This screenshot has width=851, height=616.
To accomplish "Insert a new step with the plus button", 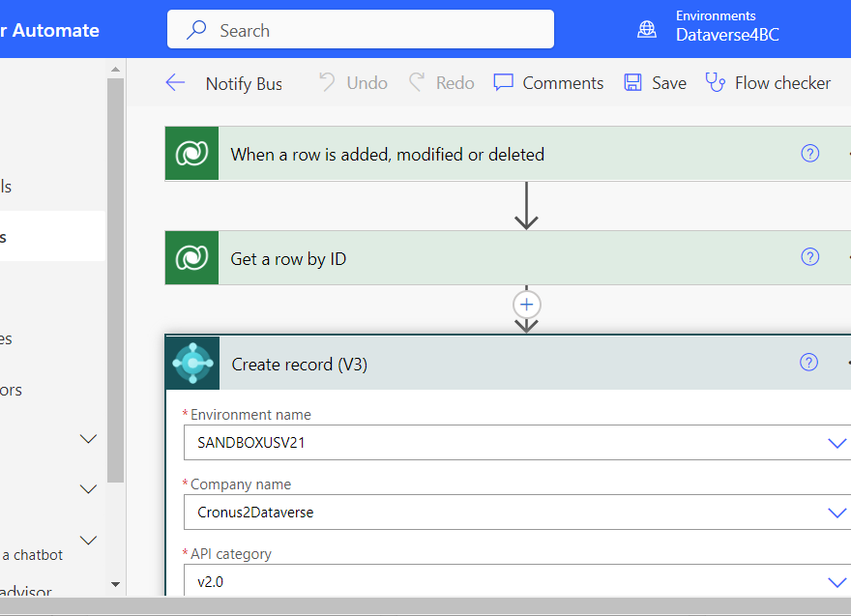I will (526, 305).
